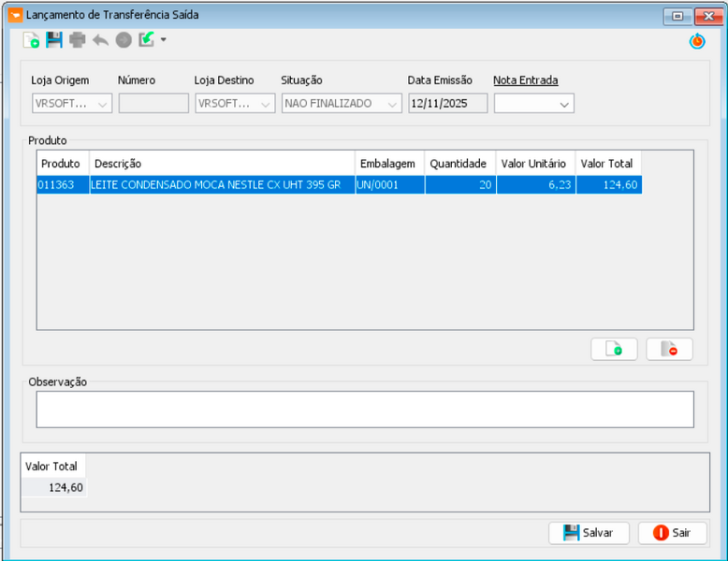Click the Número input field

coord(153,104)
